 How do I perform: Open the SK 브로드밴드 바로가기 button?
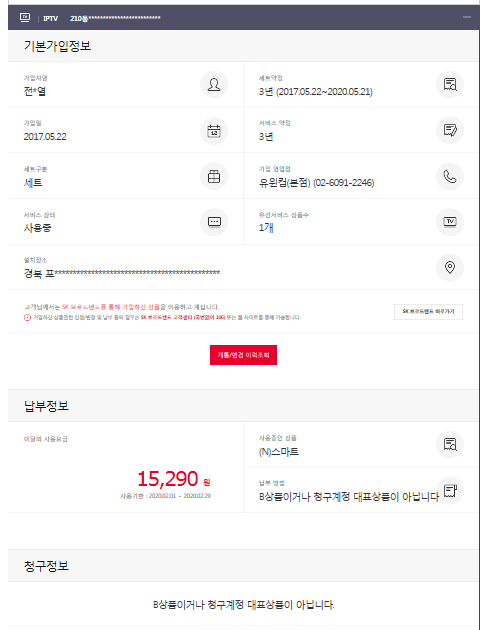tap(428, 312)
